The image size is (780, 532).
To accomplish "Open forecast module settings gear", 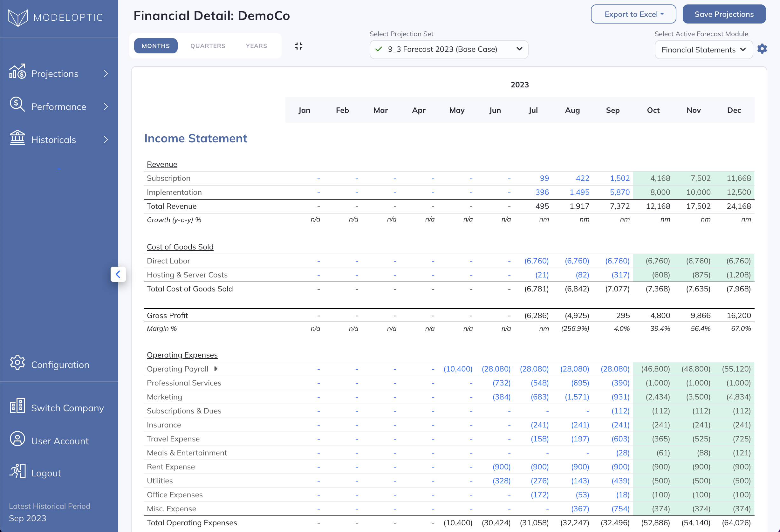I will (x=762, y=49).
